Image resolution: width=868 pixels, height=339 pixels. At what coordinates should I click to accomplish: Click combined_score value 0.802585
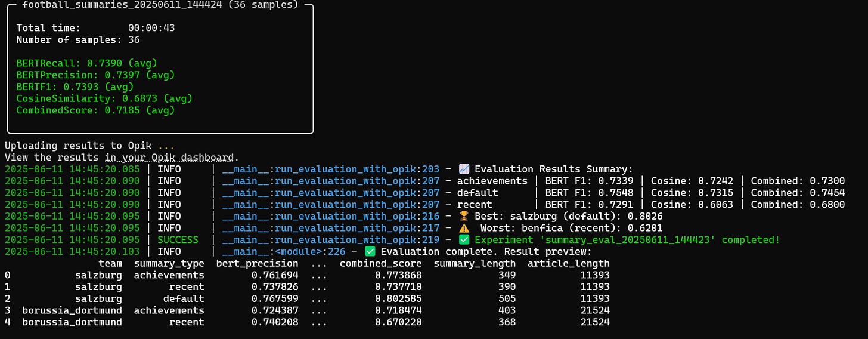click(398, 298)
